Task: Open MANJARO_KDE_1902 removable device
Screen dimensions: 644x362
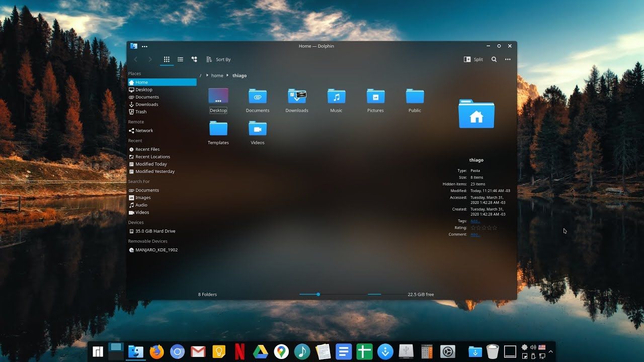Action: pyautogui.click(x=162, y=250)
